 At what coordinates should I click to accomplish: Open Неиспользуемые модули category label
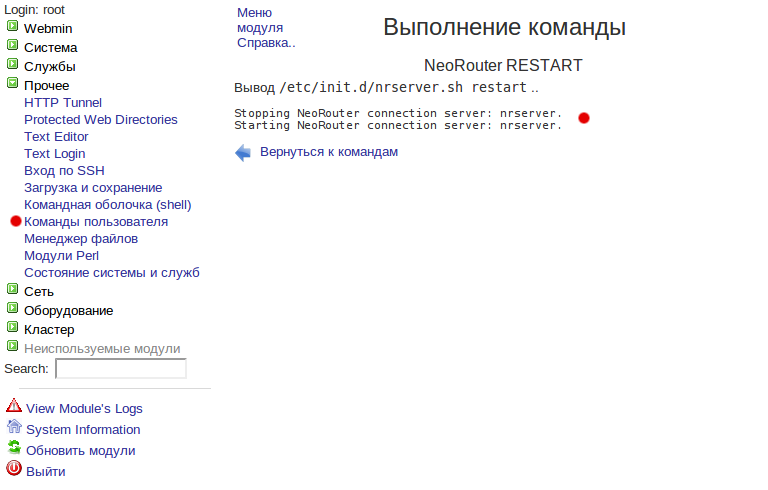point(102,349)
